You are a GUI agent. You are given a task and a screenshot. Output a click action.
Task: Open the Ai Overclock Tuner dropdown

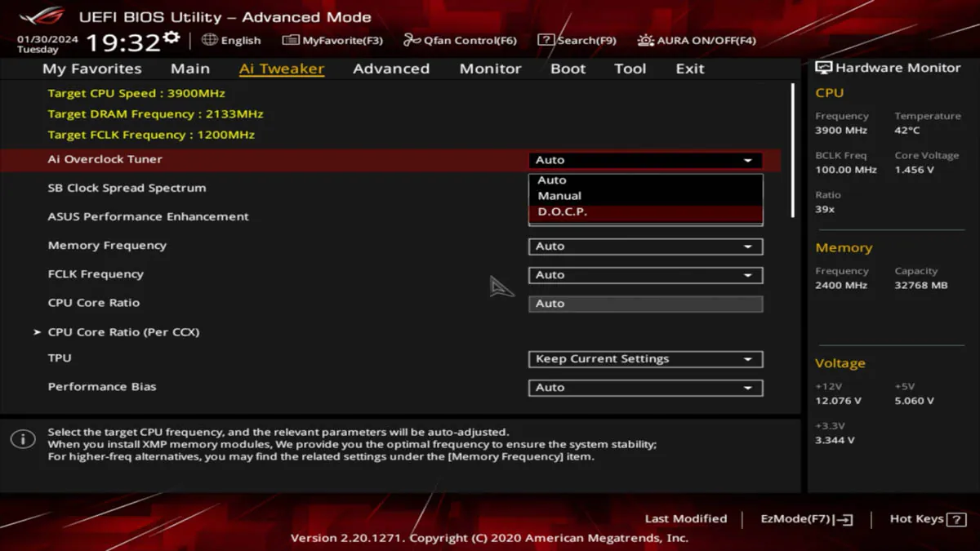tap(645, 160)
